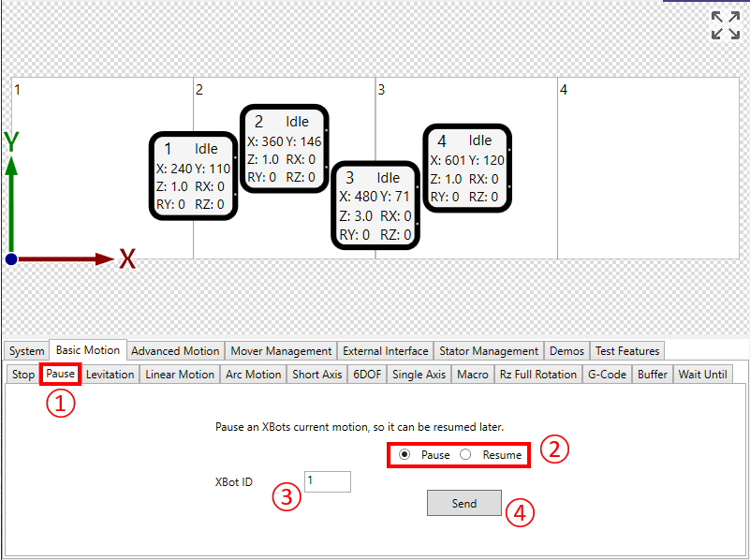Go to External Interface tab
Image resolution: width=750 pixels, height=560 pixels.
click(385, 351)
